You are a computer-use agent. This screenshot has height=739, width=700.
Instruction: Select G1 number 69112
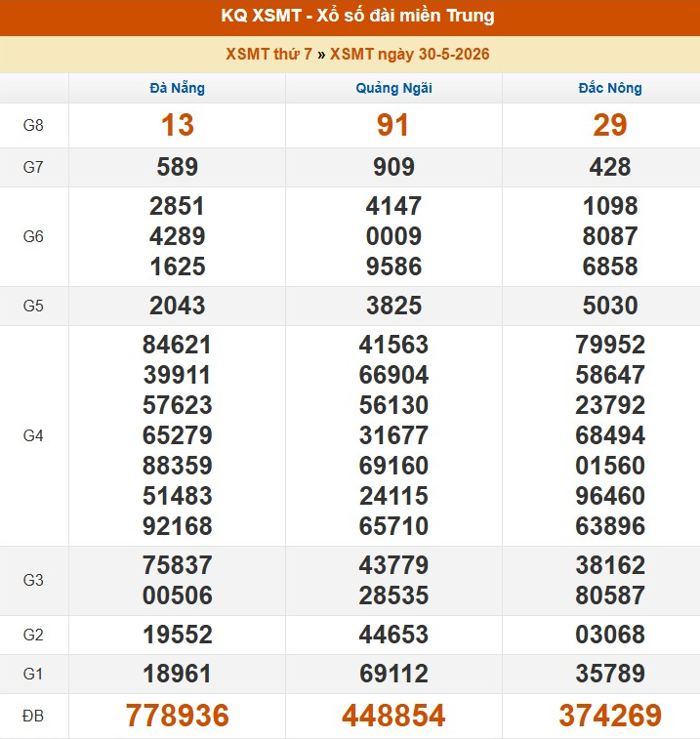(393, 674)
